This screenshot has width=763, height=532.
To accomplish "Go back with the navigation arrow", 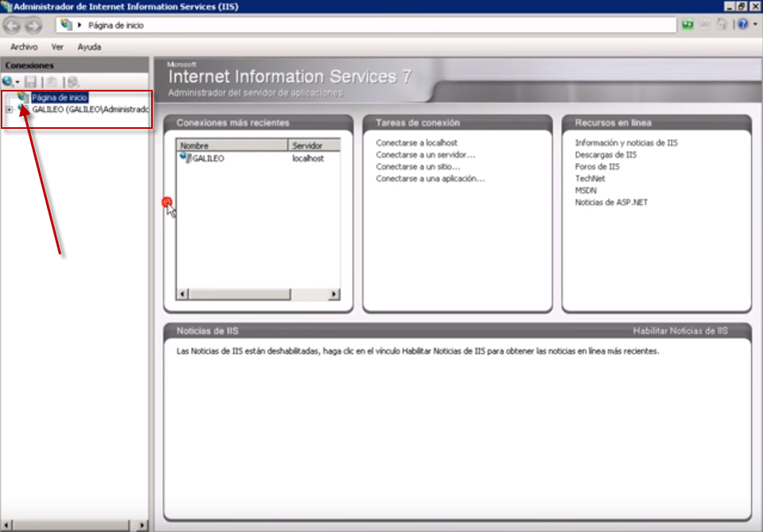I will [x=12, y=25].
